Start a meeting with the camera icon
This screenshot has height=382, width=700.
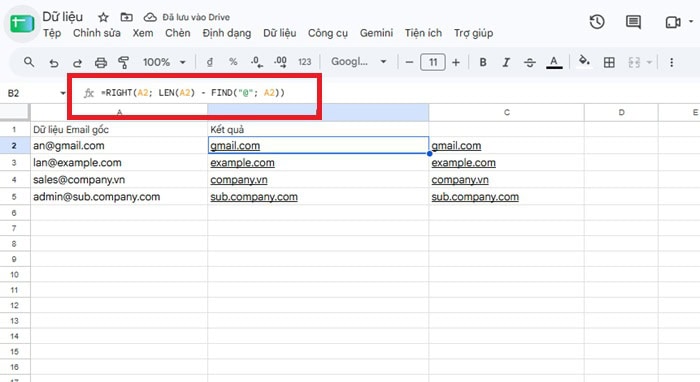672,22
